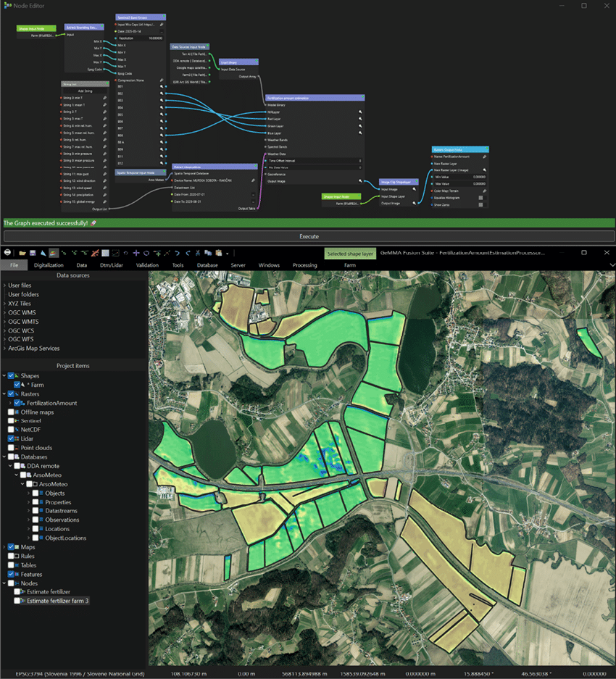This screenshot has width=616, height=679.
Task: Click Color Map Terrain edit pencil icon
Action: 483,191
